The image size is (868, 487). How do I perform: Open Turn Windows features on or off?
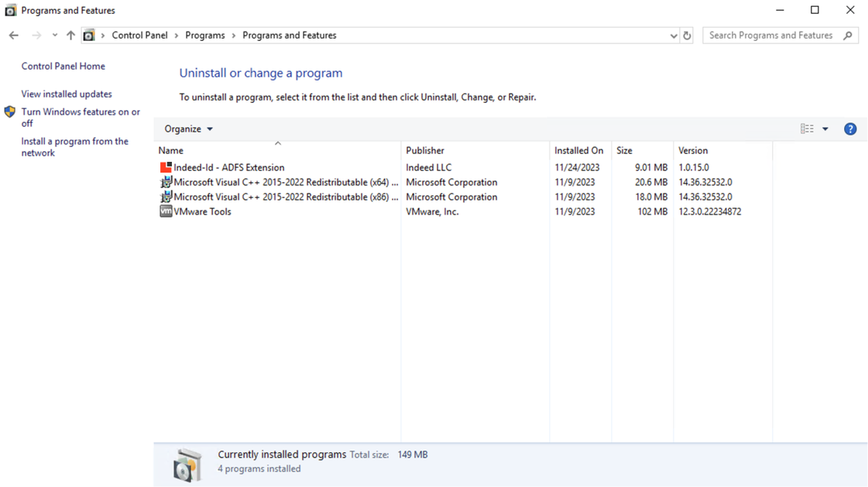tap(81, 118)
